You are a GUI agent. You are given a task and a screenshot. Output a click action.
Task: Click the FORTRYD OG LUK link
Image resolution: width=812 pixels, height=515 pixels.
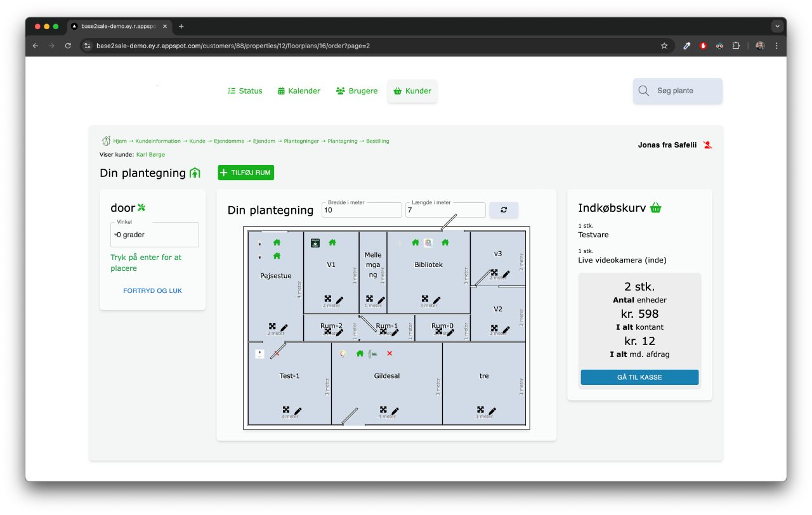(152, 290)
